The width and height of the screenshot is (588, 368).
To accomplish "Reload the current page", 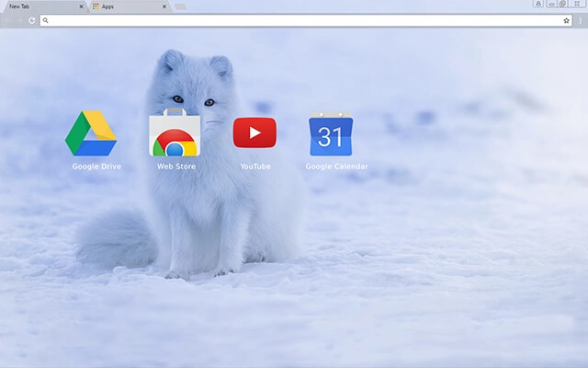I will pyautogui.click(x=32, y=20).
